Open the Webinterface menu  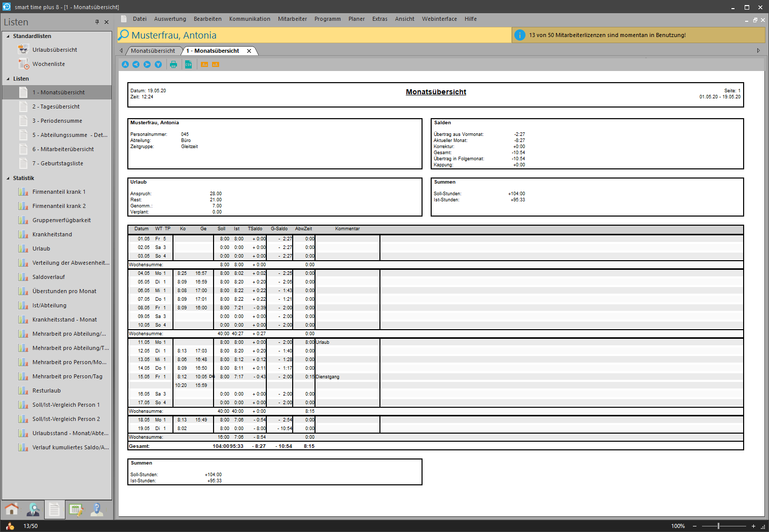tap(439, 19)
